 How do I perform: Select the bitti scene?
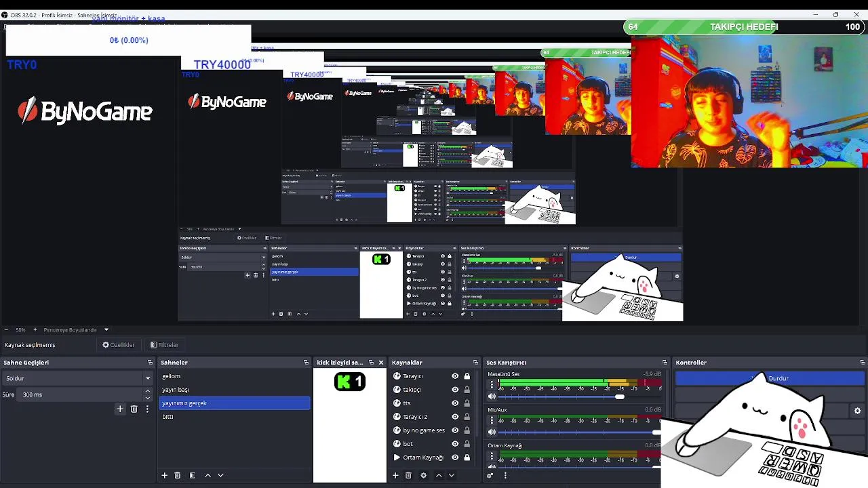(234, 417)
